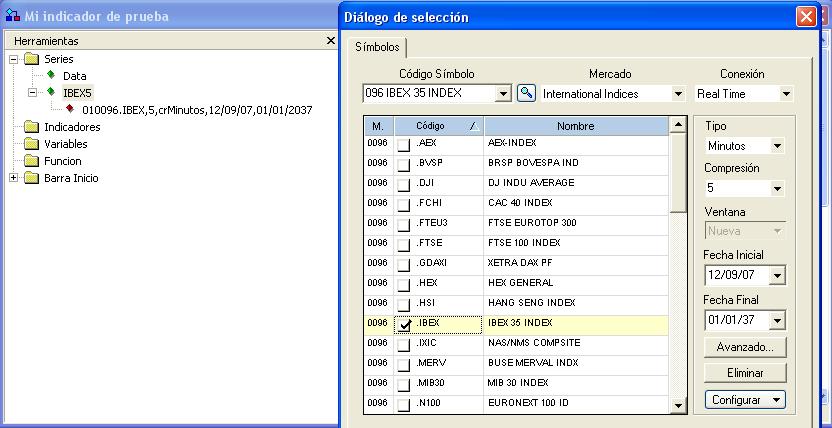Open the Conexión dropdown
This screenshot has height=428, width=832.
[x=786, y=94]
